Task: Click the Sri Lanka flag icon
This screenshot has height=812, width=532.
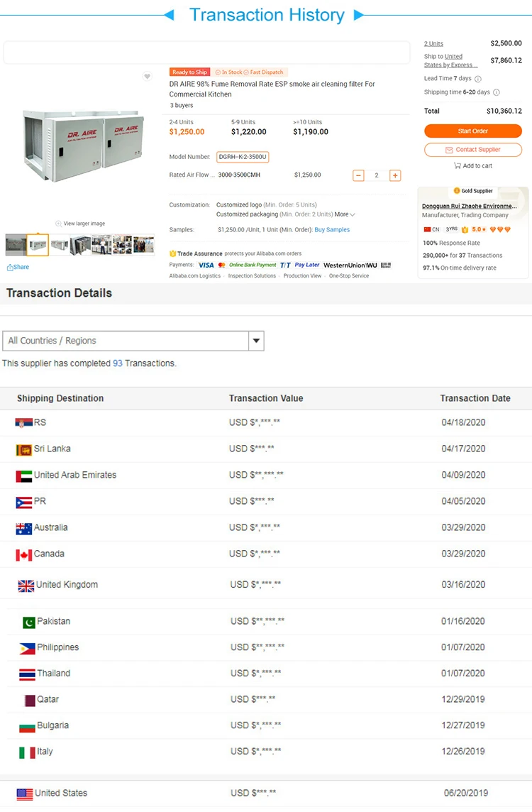Action: (x=24, y=449)
